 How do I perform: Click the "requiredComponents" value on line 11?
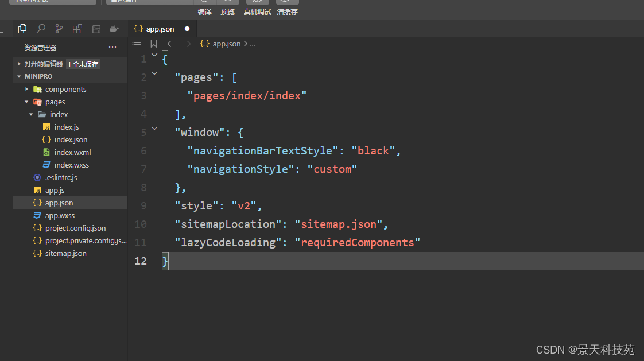[358, 243]
